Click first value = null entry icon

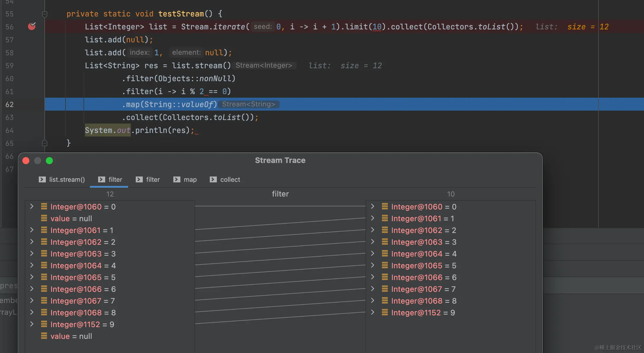(44, 218)
